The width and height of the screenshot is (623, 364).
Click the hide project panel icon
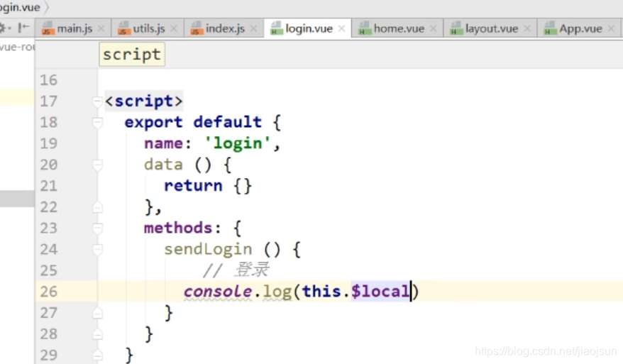pos(24,28)
